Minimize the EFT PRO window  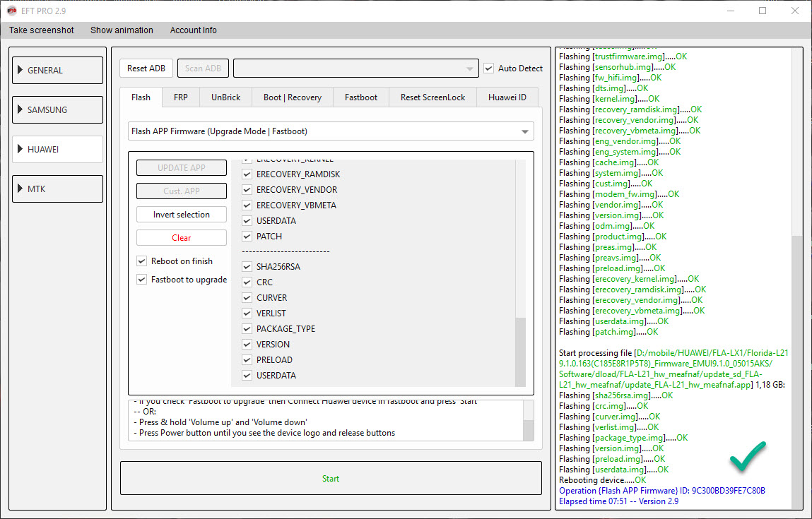731,11
